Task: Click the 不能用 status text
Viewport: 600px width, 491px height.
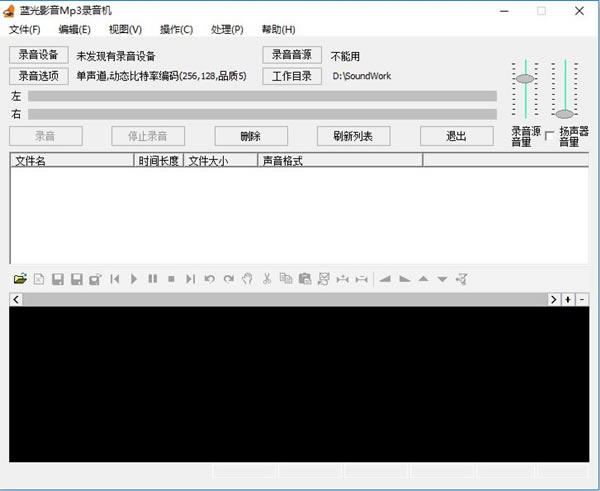Action: coord(345,56)
